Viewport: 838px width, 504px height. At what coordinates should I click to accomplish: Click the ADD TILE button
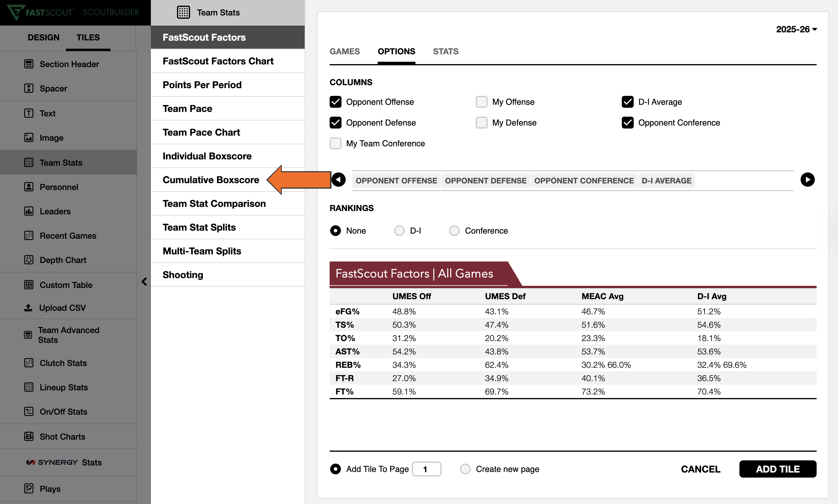[x=777, y=469]
